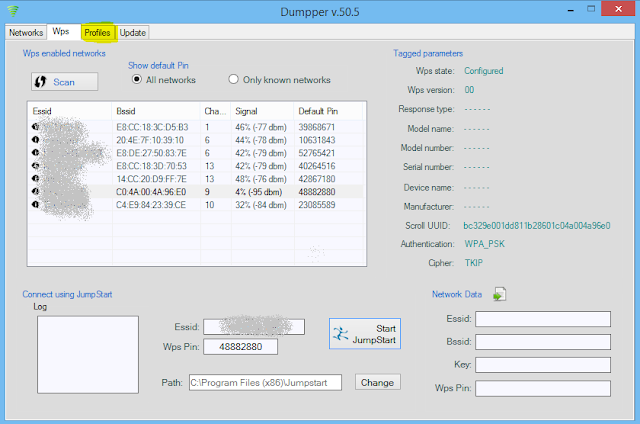Click network icon for row C0:4A:00:4A:96:E0
Viewport: 640px width, 424px height.
(36, 191)
